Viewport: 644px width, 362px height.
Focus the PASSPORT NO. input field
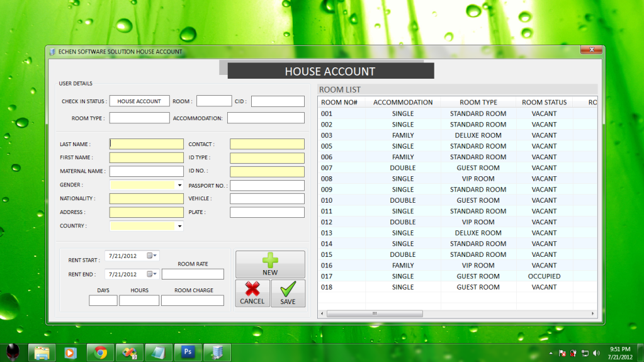coord(267,186)
